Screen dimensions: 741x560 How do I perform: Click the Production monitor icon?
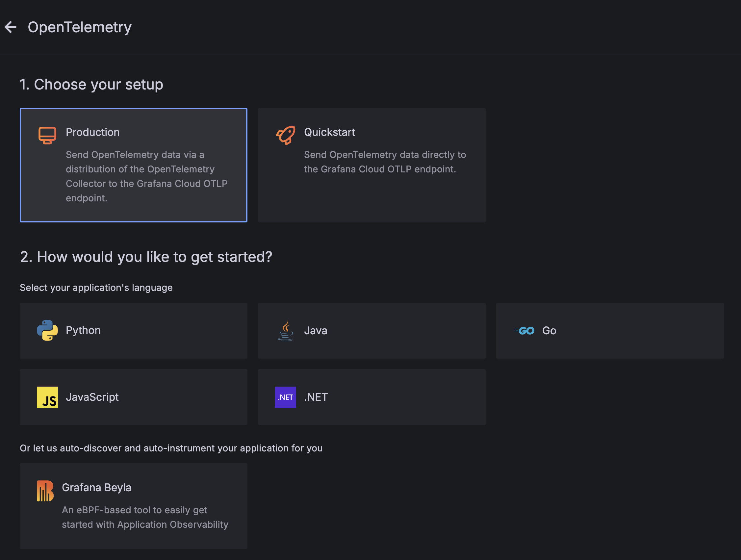47,135
